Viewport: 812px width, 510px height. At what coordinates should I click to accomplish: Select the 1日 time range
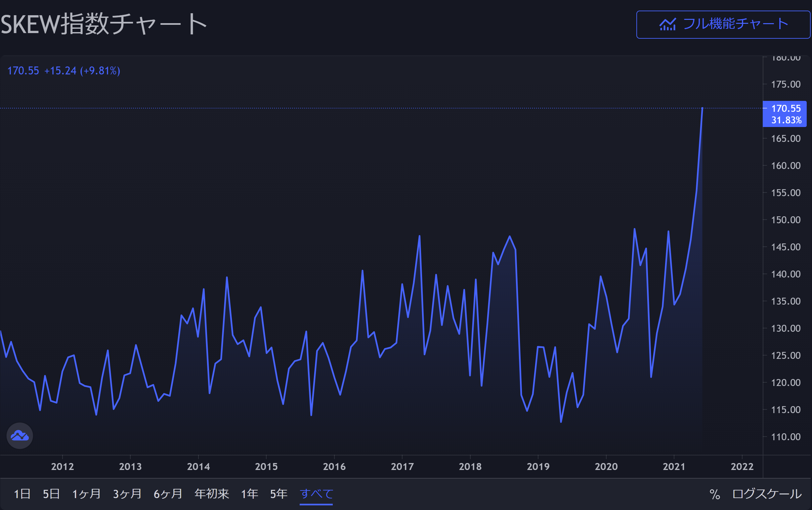[x=22, y=494]
